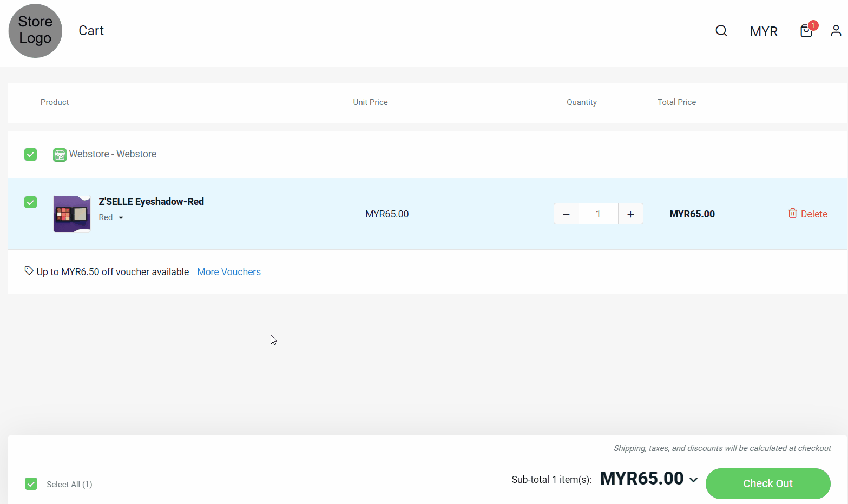Uncheck the Webstore store checkbox

point(31,155)
